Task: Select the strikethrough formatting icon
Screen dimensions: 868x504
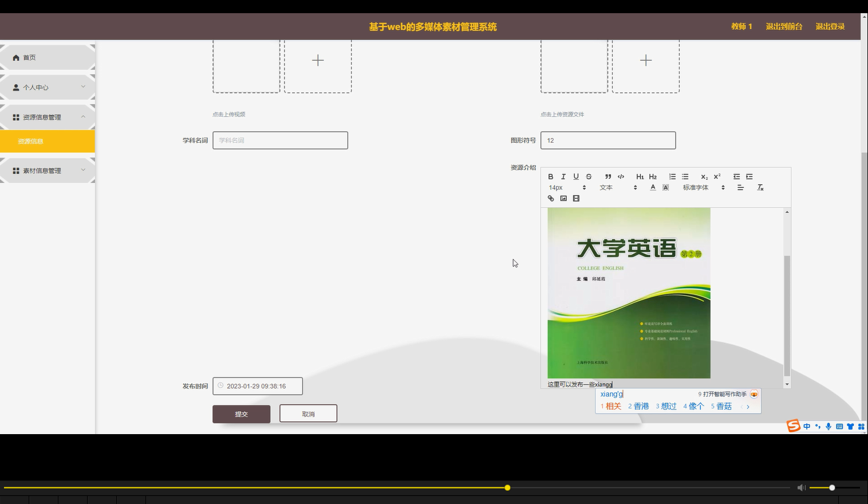Action: pos(589,176)
